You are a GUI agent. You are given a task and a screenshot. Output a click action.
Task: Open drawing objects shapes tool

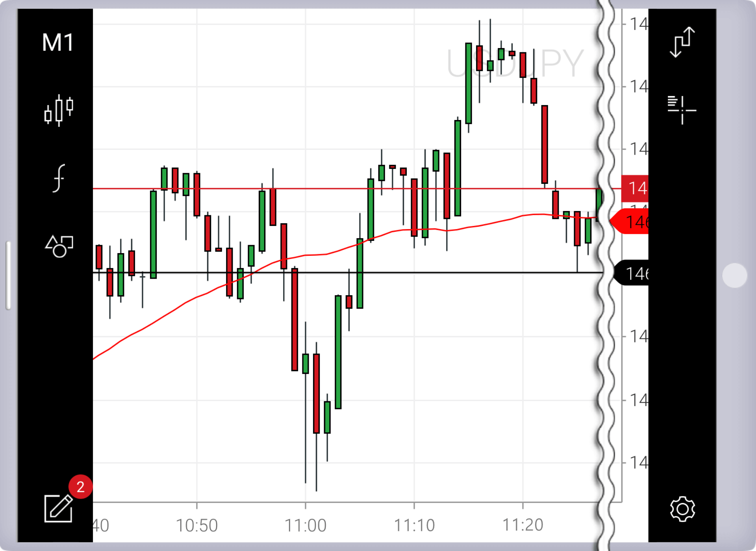pyautogui.click(x=59, y=246)
